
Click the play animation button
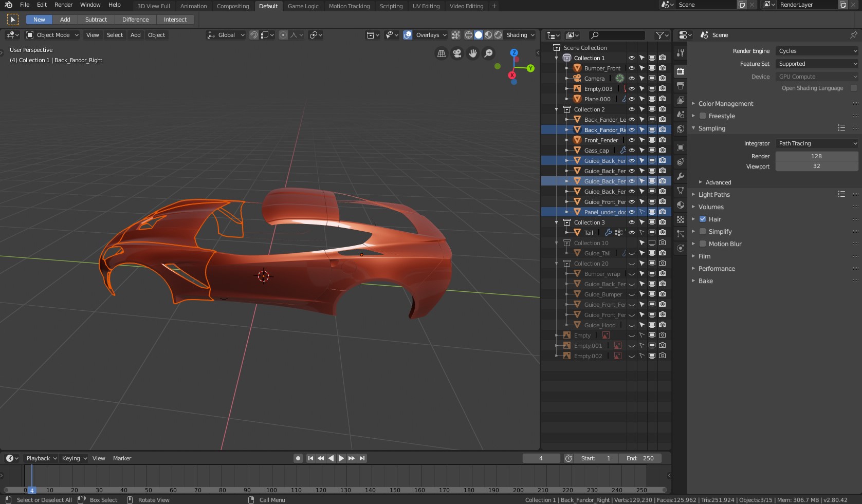point(341,458)
